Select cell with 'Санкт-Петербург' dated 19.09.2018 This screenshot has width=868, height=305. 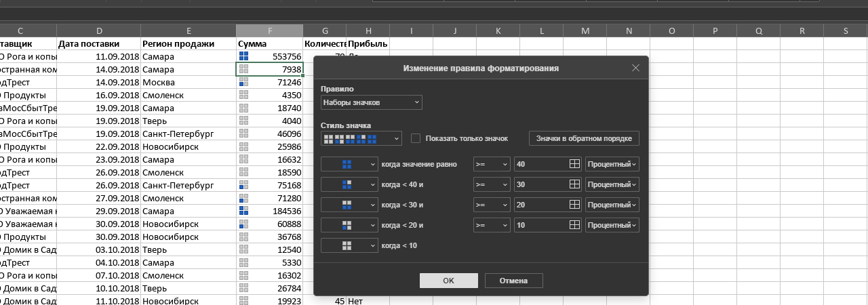coord(188,134)
